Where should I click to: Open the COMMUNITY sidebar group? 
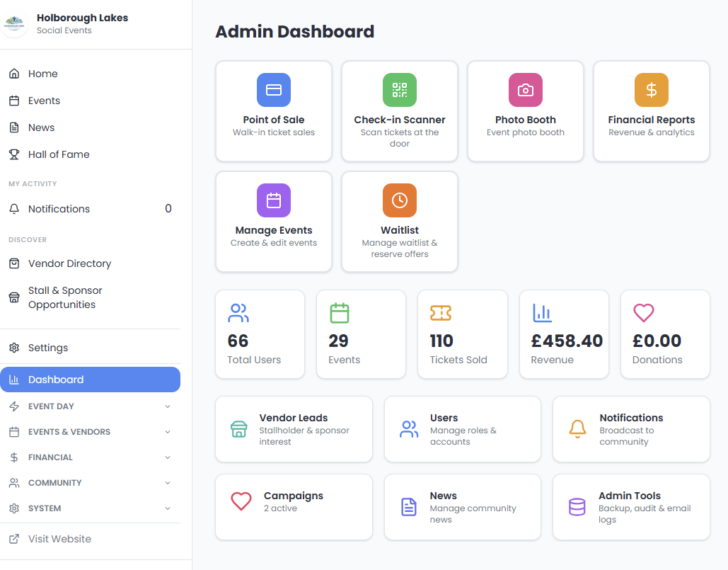(90, 483)
